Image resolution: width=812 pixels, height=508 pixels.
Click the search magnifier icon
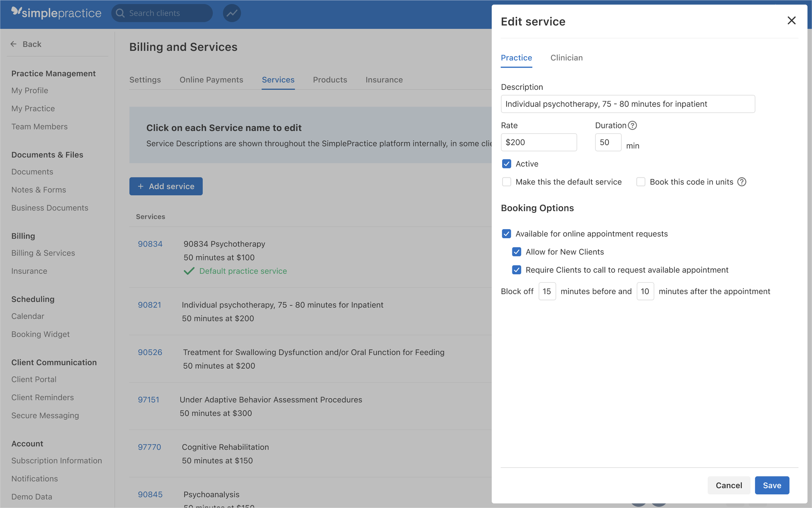tap(120, 13)
